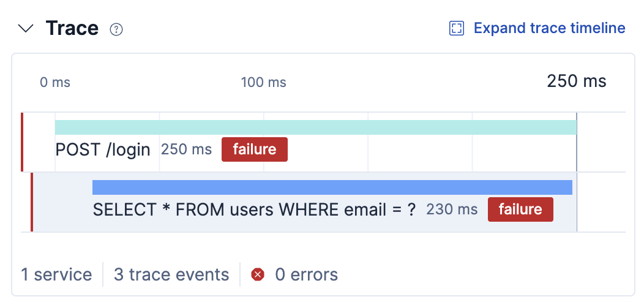Click the 3 trace events summary
Viewport: 644px width, 305px height.
click(x=171, y=275)
